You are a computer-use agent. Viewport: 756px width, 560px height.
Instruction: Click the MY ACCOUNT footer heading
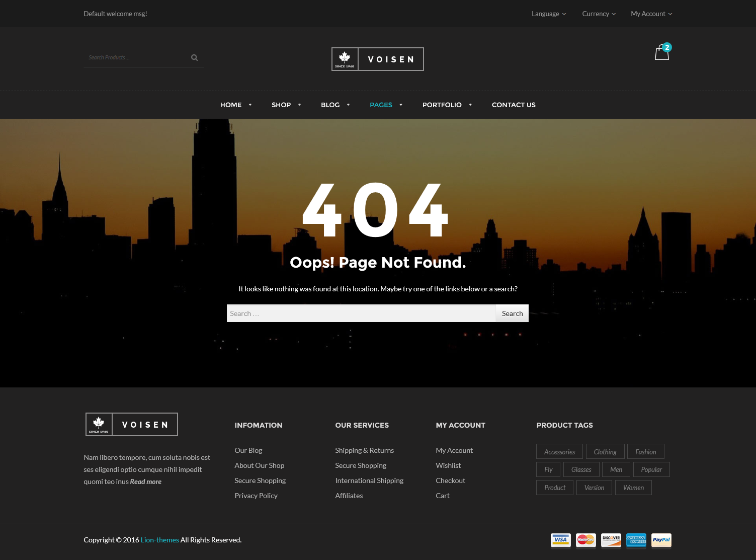461,425
